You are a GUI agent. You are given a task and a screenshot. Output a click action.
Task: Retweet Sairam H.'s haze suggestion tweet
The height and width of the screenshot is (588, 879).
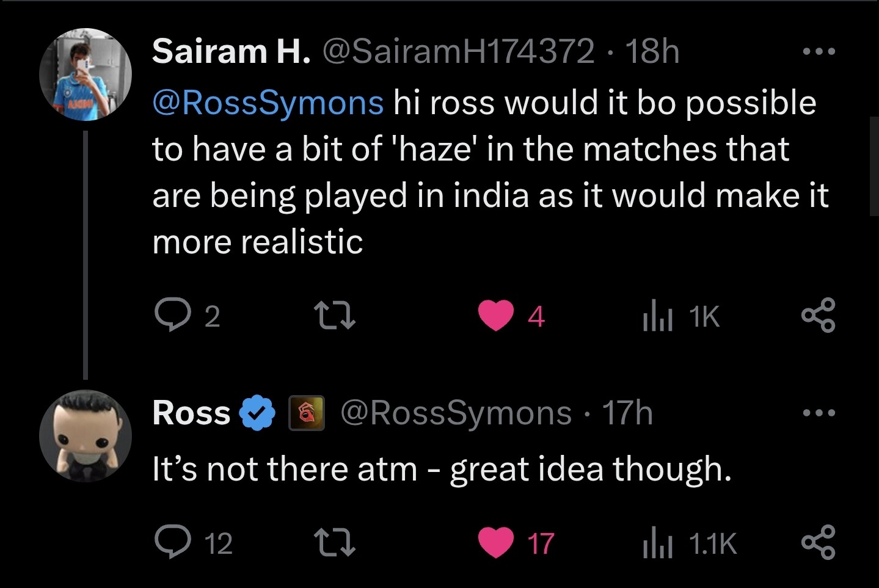coord(334,316)
